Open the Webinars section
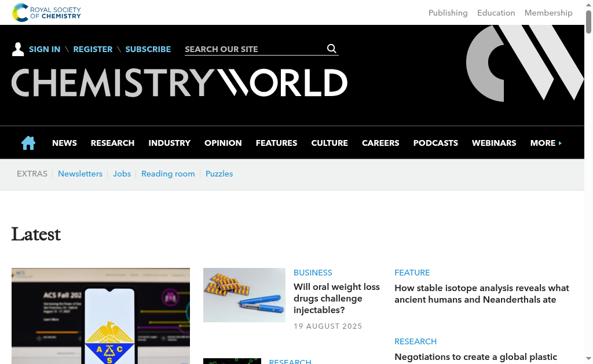 coord(494,143)
